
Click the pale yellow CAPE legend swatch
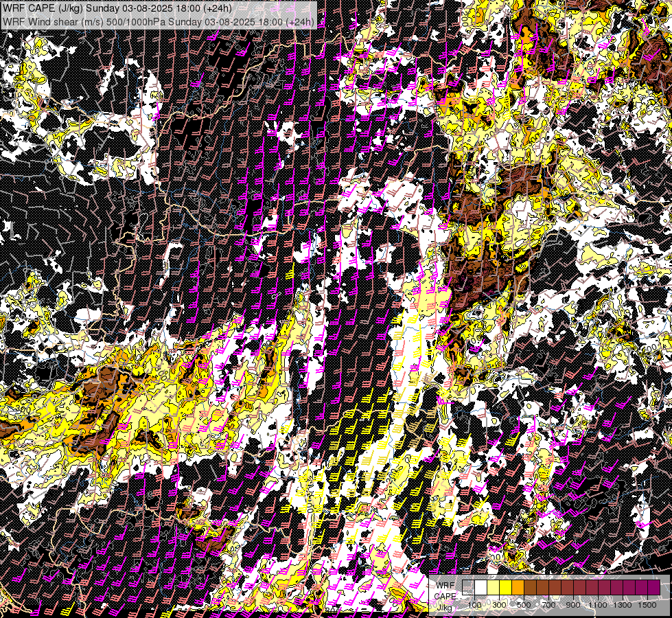coord(494,588)
